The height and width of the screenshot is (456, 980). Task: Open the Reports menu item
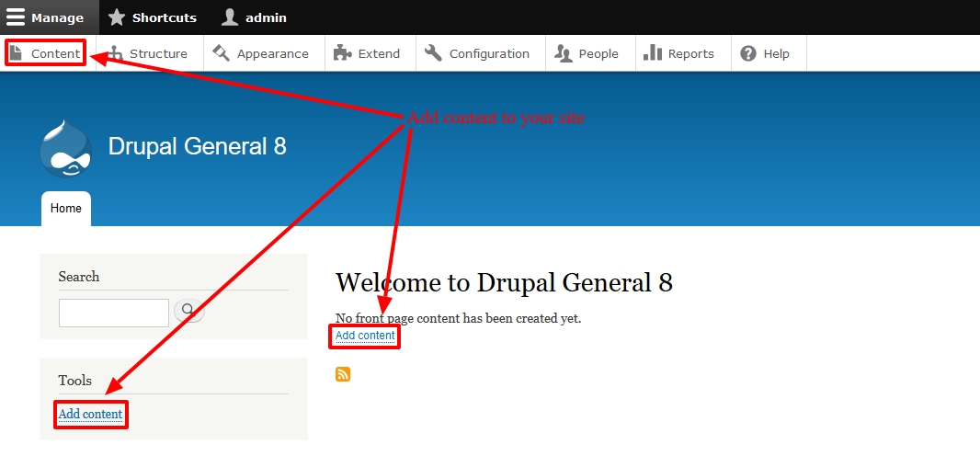pos(683,53)
